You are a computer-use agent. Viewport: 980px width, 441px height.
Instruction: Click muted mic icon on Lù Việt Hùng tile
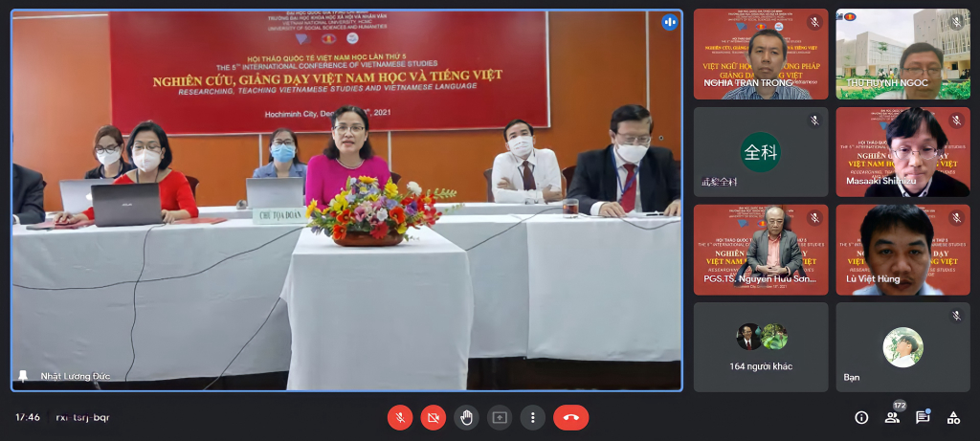point(956,218)
